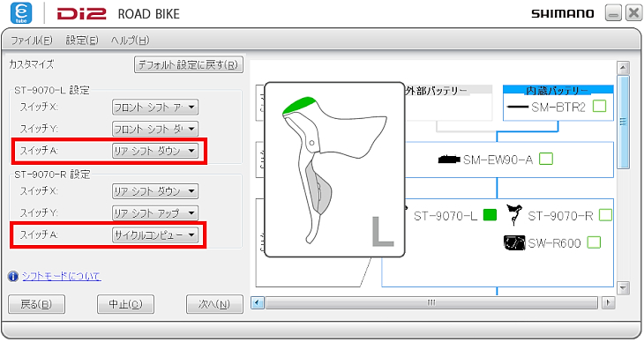
Task: Open the シフトモードについて link
Action: point(62,276)
